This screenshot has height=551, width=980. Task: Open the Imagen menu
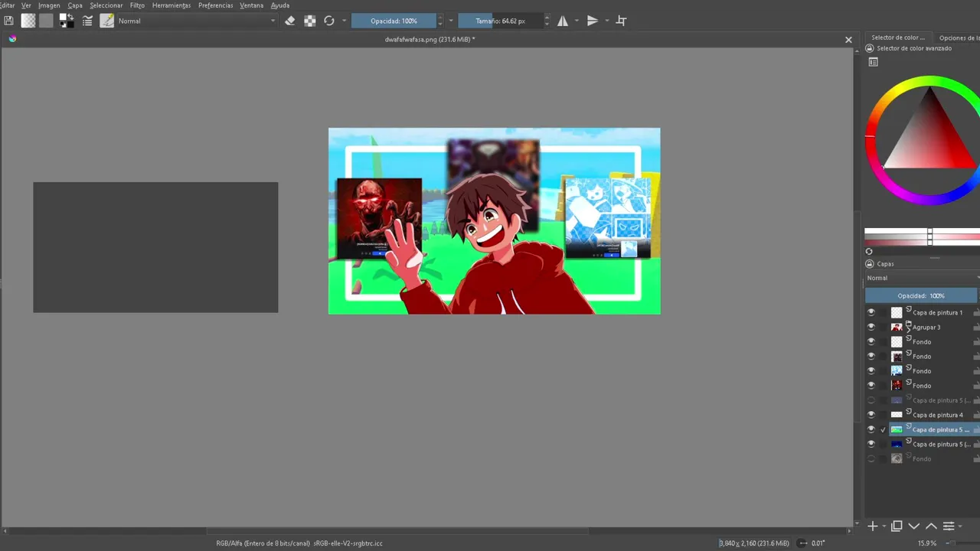click(49, 5)
